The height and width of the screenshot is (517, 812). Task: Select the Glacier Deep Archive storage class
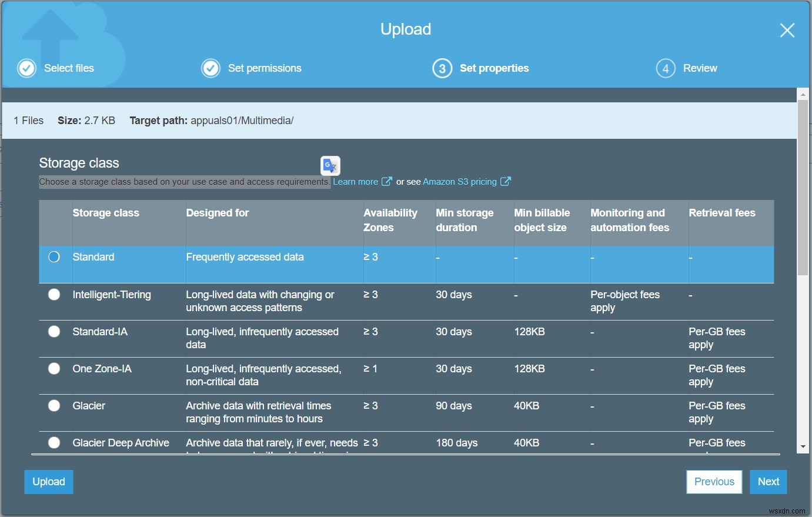[54, 443]
